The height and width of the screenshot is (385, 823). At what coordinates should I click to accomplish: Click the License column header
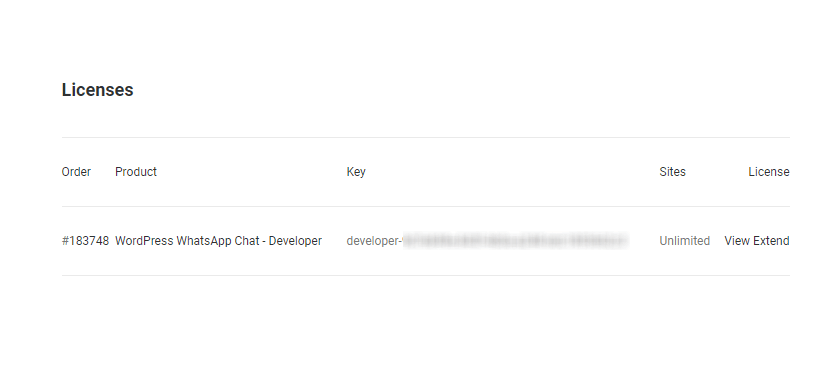(769, 172)
